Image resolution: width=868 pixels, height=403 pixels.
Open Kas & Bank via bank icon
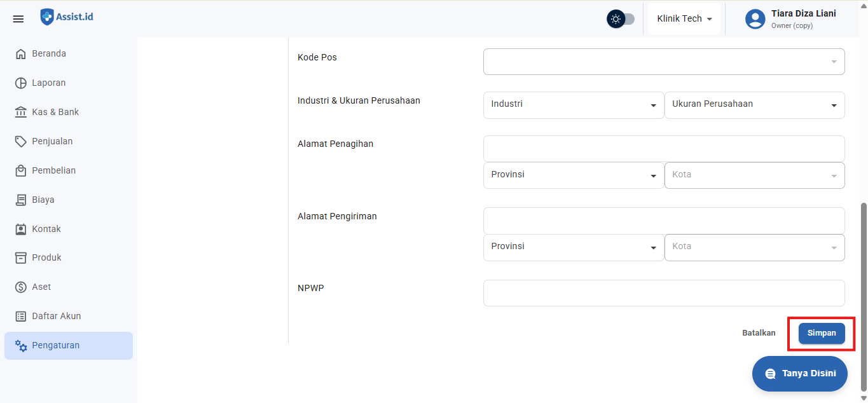pos(21,113)
